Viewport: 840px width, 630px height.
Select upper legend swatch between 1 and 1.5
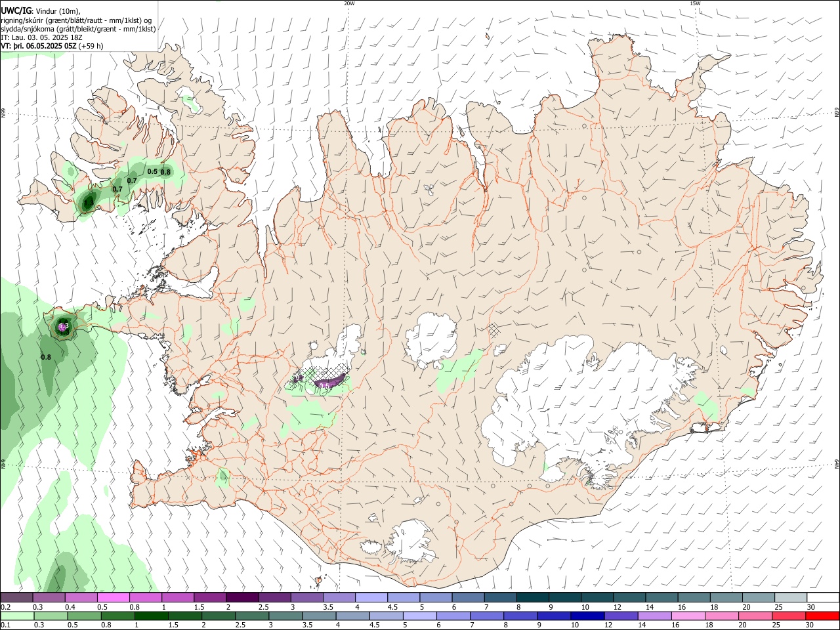click(178, 598)
